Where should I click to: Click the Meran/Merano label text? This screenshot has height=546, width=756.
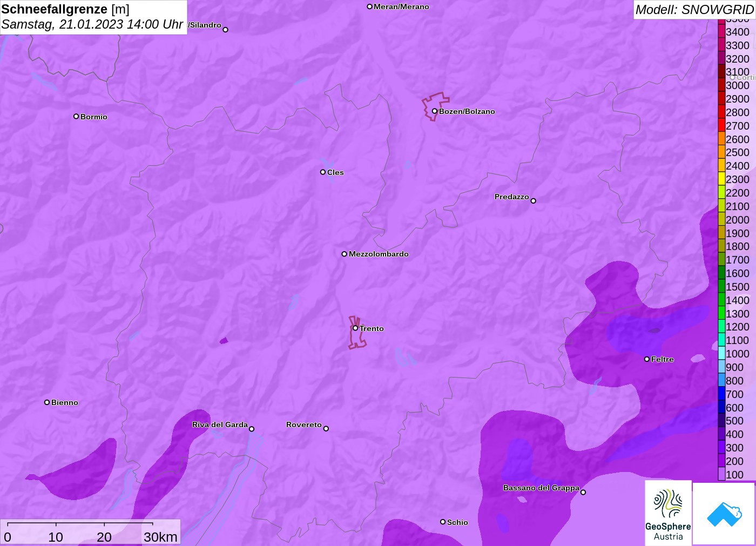tap(401, 6)
